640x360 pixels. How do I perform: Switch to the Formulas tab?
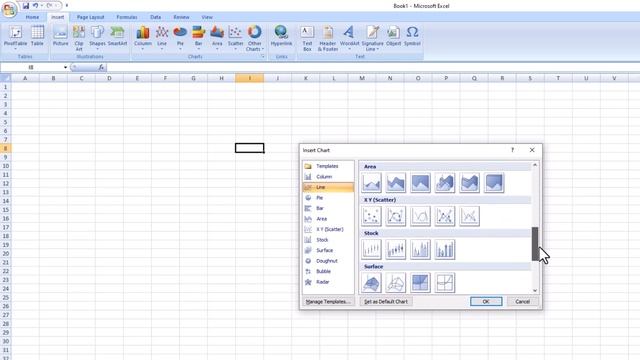click(x=127, y=17)
